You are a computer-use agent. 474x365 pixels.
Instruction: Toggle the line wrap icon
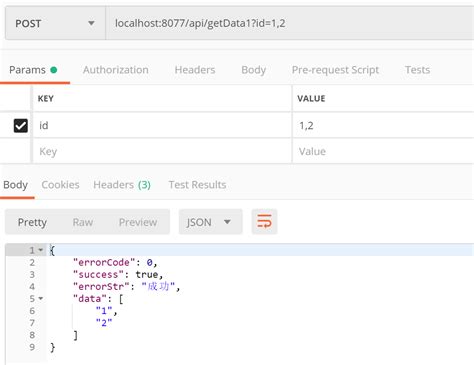point(264,222)
